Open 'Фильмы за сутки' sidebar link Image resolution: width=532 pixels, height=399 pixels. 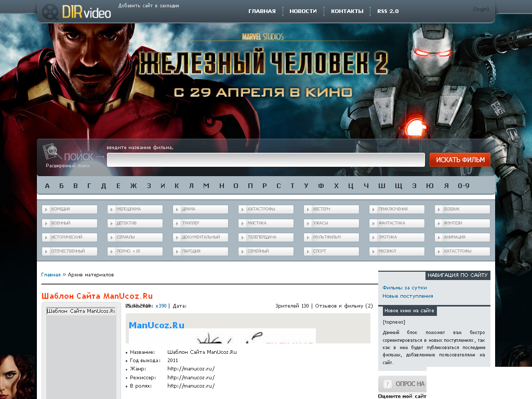click(404, 288)
